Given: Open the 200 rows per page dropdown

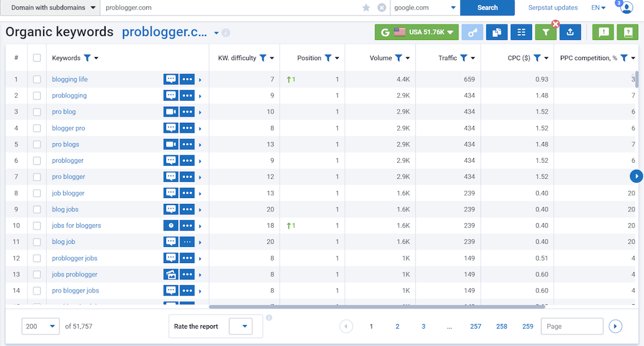Looking at the screenshot, I should tap(41, 327).
